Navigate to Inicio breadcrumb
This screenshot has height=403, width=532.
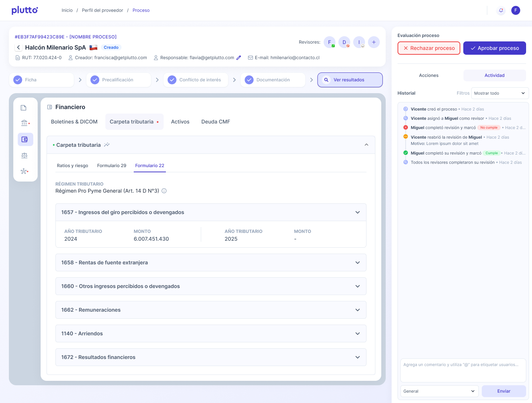tap(67, 10)
